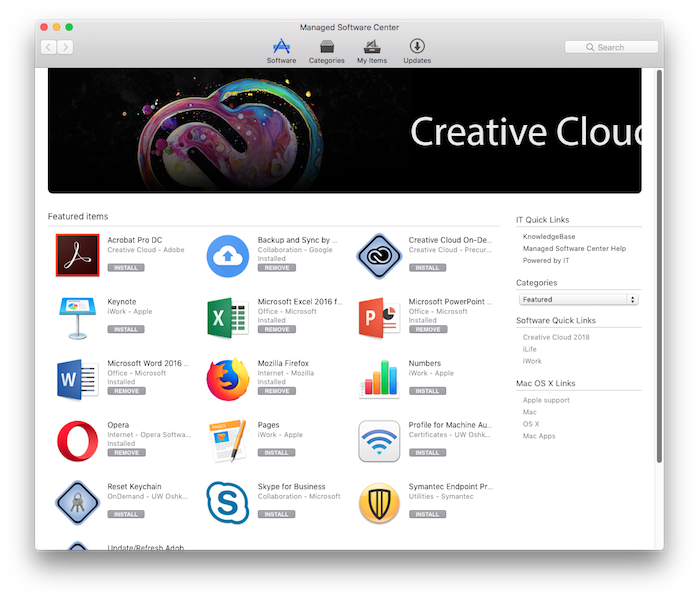Remove Opera

click(x=127, y=452)
